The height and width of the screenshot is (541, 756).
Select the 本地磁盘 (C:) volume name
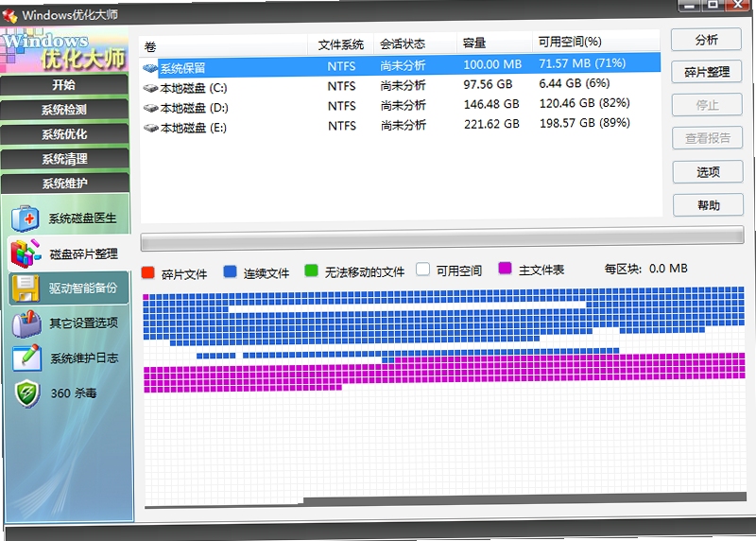tap(194, 88)
